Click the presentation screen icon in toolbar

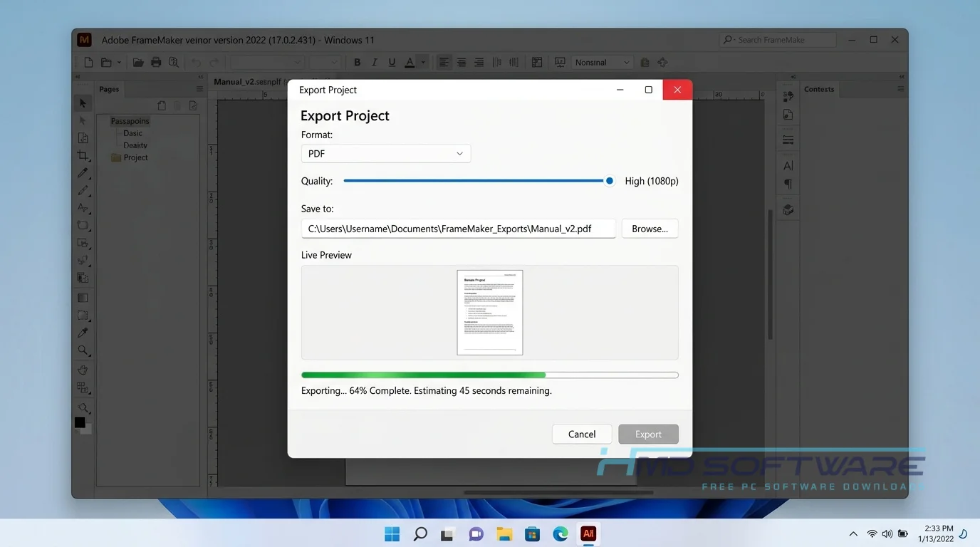560,63
